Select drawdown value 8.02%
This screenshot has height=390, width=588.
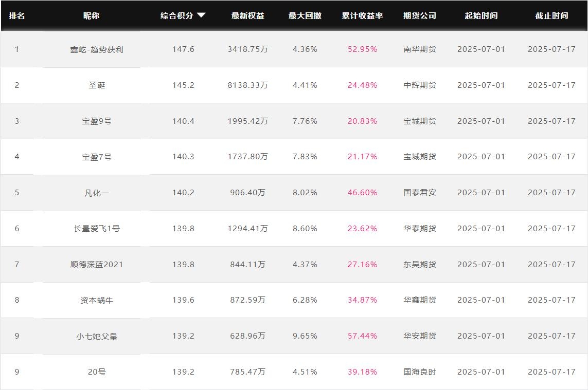(x=305, y=193)
